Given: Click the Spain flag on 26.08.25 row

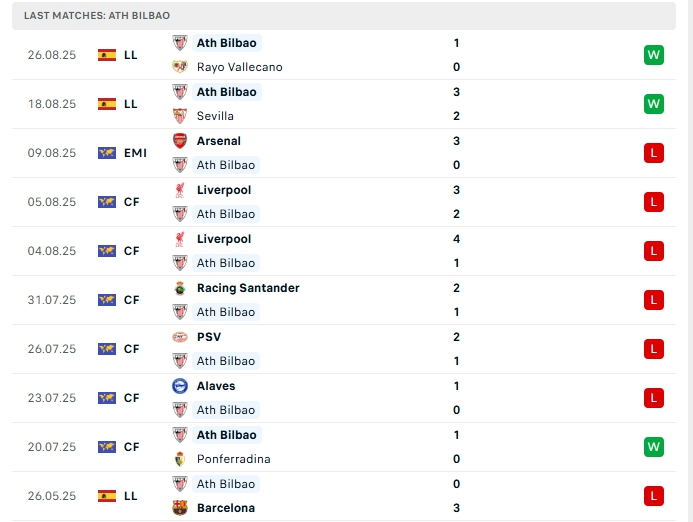Looking at the screenshot, I should [107, 55].
